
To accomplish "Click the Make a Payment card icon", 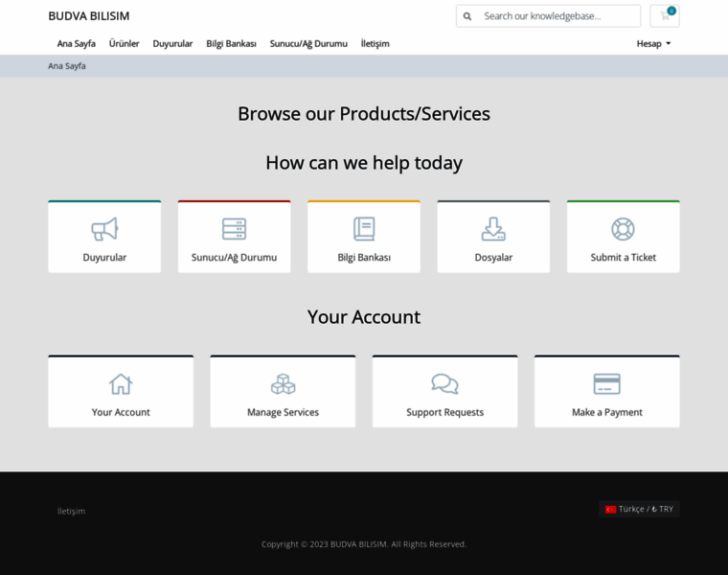I will tap(606, 383).
